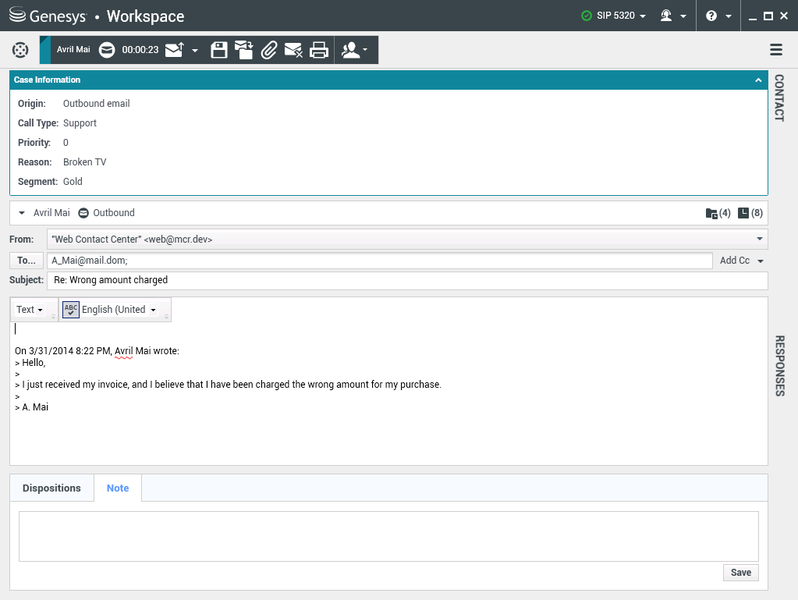
Task: Click the quoted line '> Hello,'
Action: [x=30, y=363]
